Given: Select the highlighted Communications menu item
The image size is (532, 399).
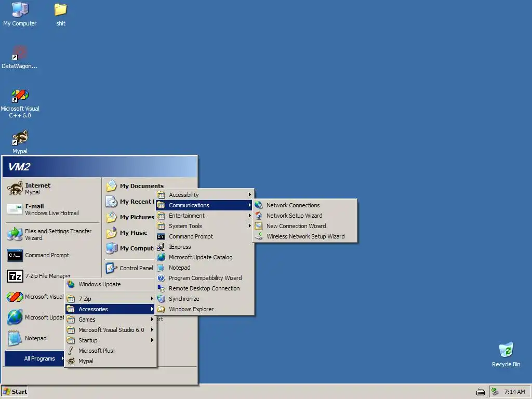Looking at the screenshot, I should pos(205,205).
